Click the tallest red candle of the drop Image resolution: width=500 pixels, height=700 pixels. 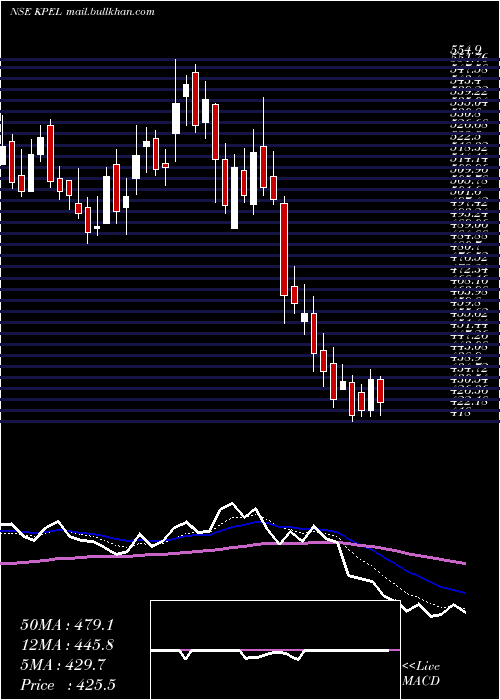pos(283,249)
